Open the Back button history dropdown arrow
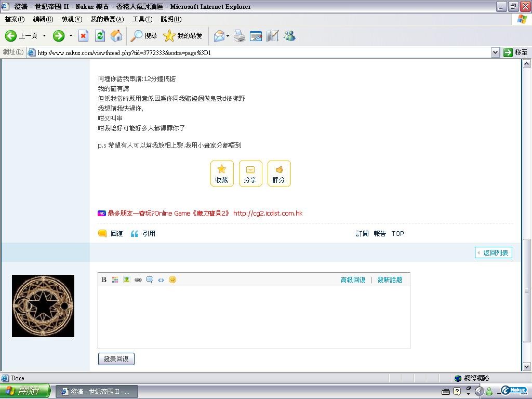Screen dimensions: 532x399 click(44, 36)
